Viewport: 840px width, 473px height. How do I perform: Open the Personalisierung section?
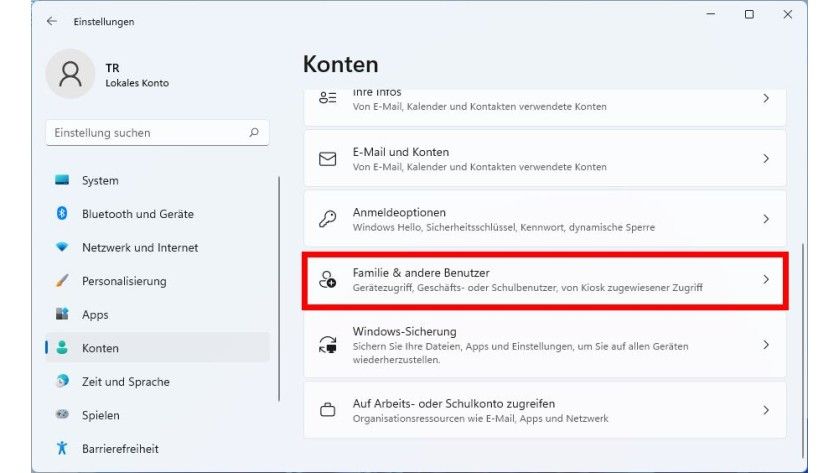[x=158, y=281]
